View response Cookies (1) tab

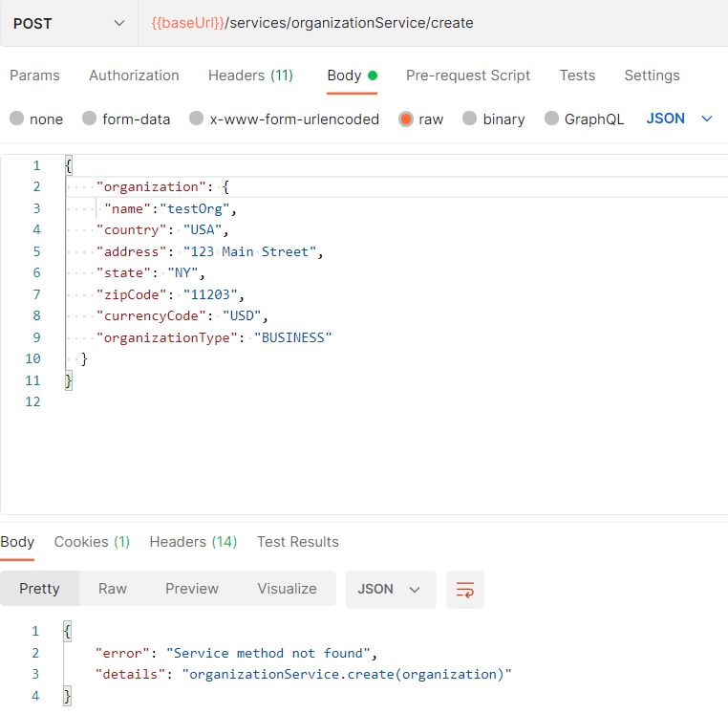point(92,542)
